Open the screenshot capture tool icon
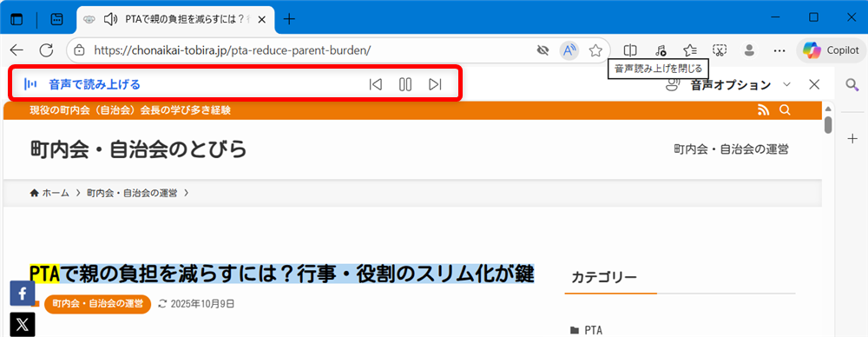868x337 pixels. click(x=719, y=50)
